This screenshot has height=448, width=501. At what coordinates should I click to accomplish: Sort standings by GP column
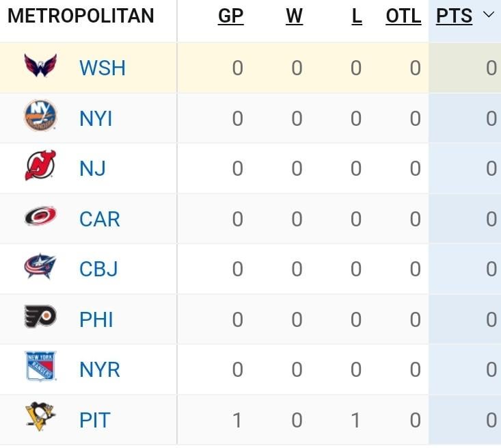[x=230, y=16]
